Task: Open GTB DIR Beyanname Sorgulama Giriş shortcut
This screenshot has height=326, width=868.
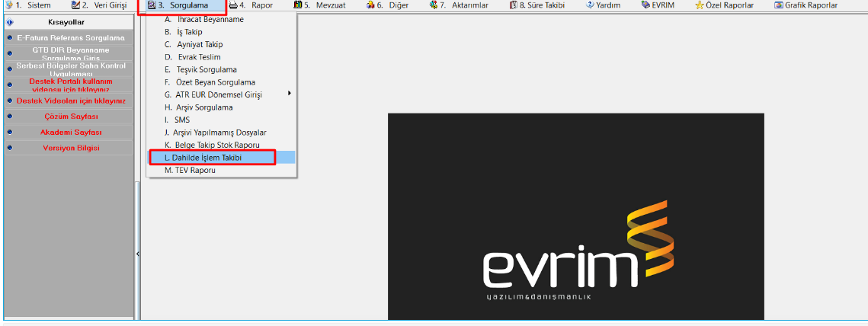Action: pyautogui.click(x=70, y=53)
